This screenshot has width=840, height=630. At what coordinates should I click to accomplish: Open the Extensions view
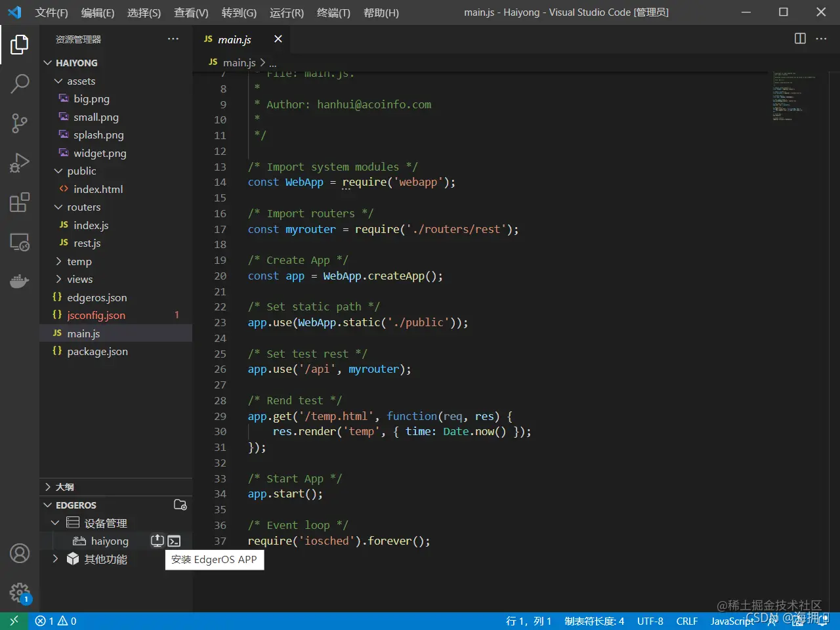pyautogui.click(x=20, y=202)
